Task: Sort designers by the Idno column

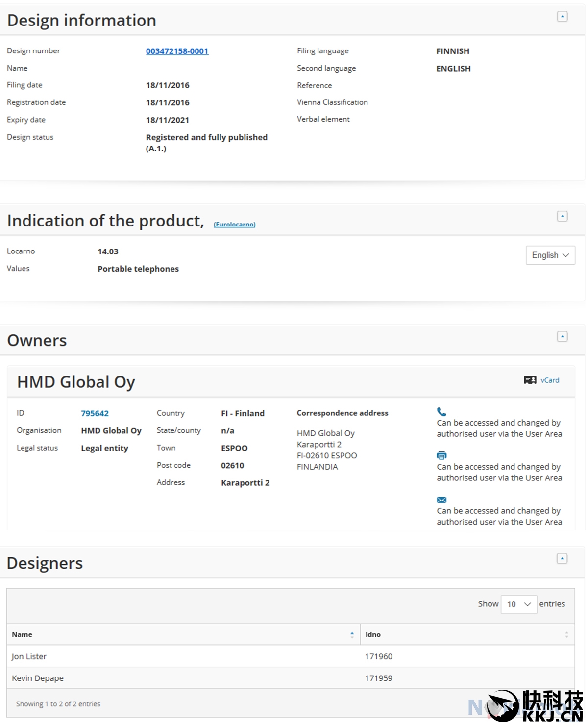Action: coord(566,635)
